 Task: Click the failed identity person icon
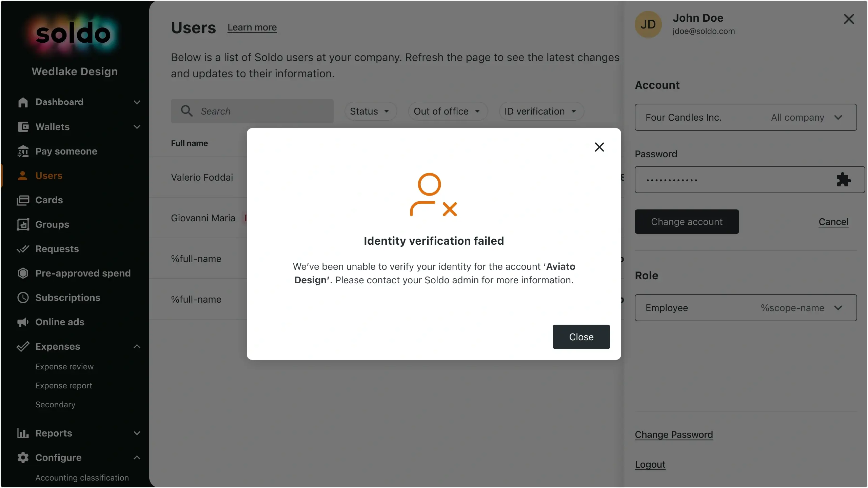pos(433,195)
